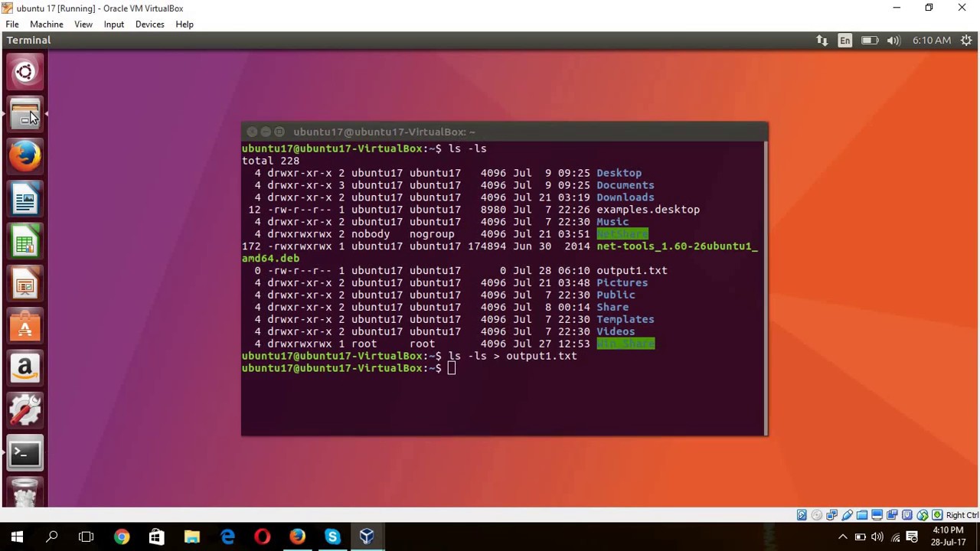This screenshot has width=980, height=551.
Task: Open the Ubuntu session gear menu
Action: (x=967, y=41)
